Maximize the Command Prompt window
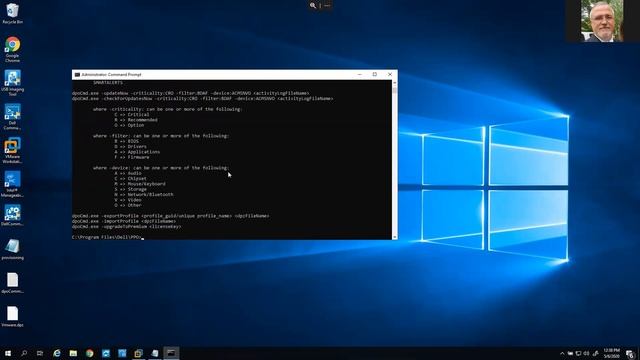 coord(375,75)
